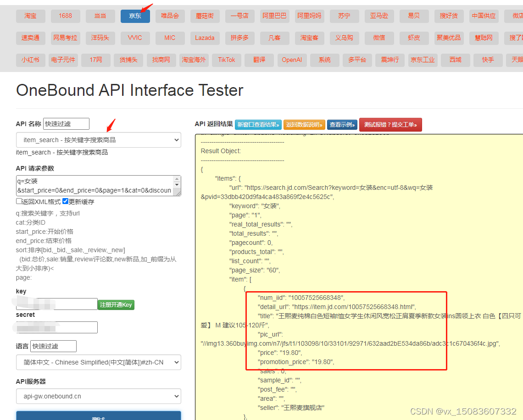Choose the 洋码头 platform tab
The image size is (523, 420).
(x=100, y=38)
